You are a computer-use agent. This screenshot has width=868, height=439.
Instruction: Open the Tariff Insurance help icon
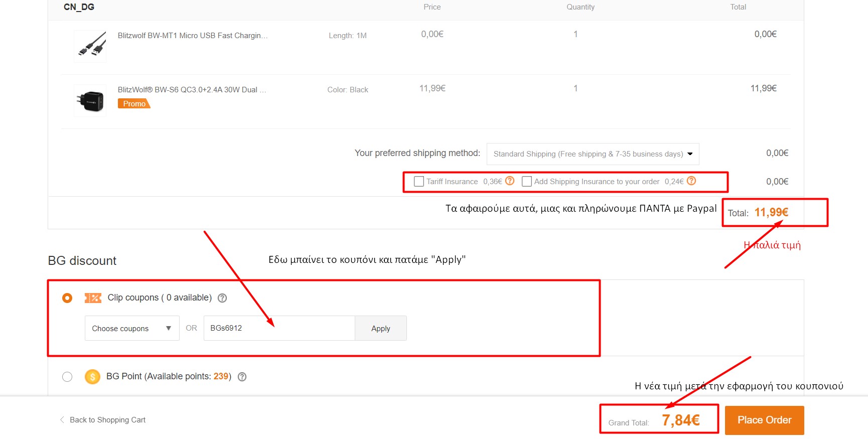[x=510, y=181]
